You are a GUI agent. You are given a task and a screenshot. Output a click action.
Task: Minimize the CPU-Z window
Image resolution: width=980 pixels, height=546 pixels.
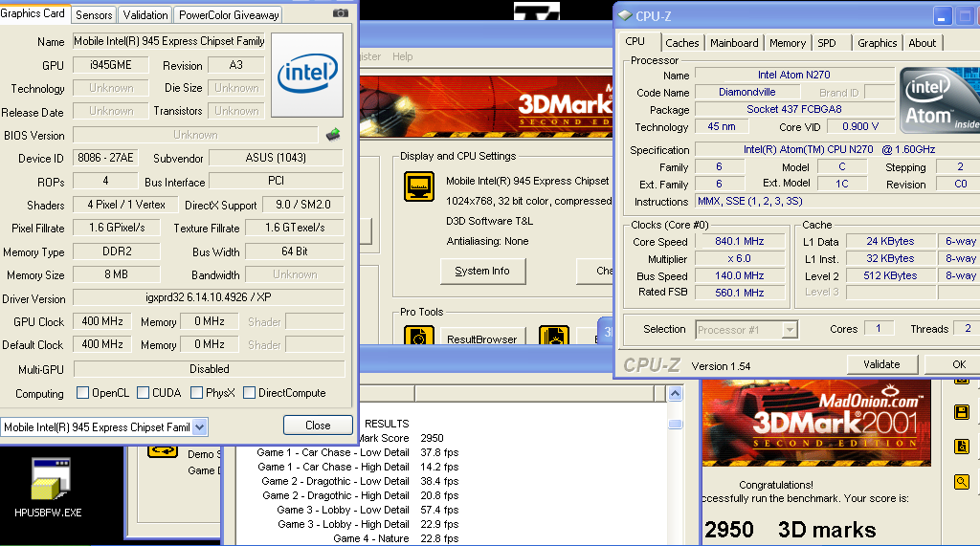point(943,16)
